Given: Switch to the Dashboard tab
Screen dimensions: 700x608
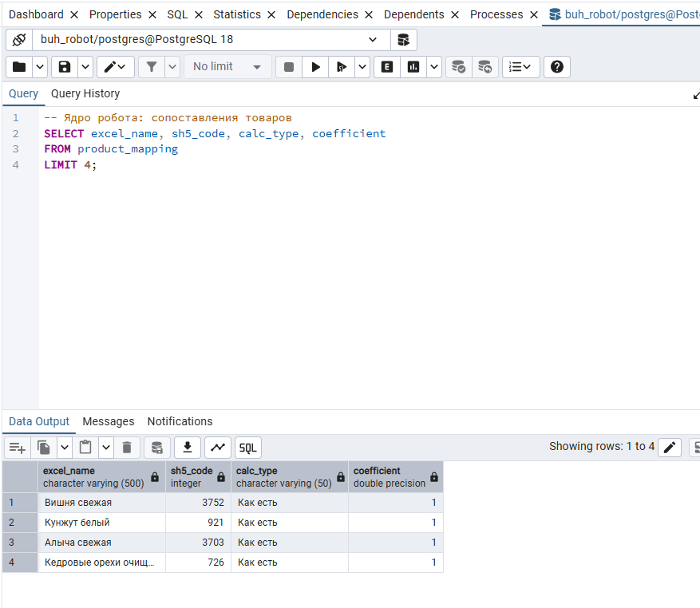Looking at the screenshot, I should tap(36, 14).
